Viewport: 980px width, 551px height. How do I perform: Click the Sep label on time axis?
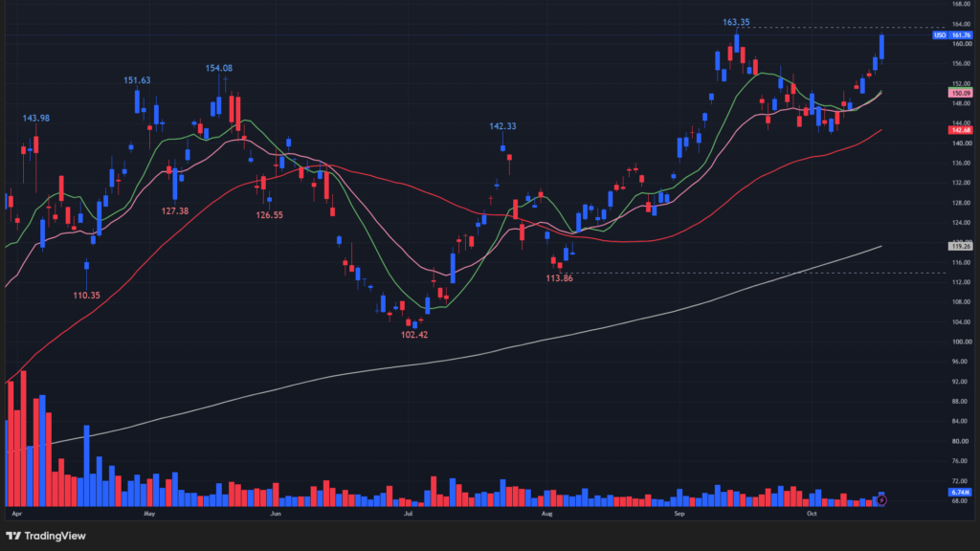(x=679, y=514)
